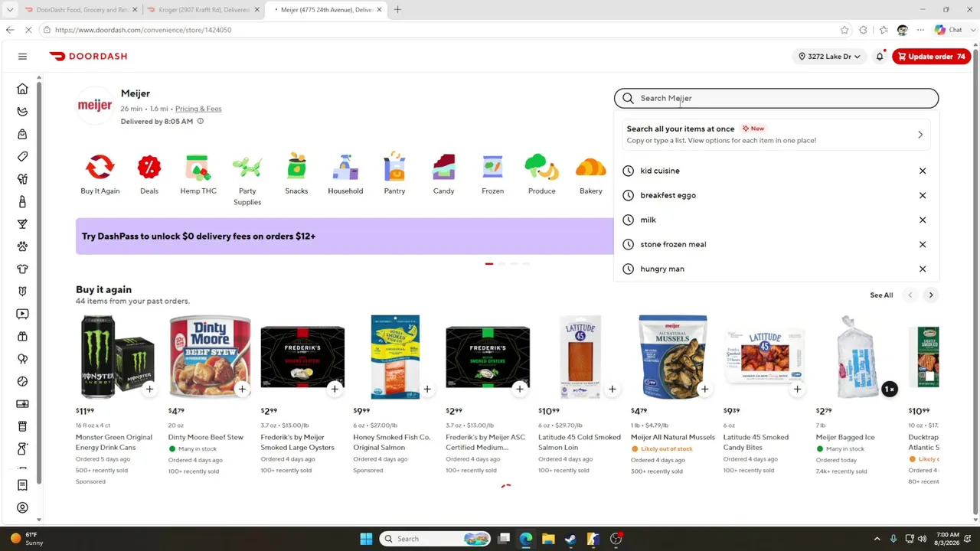
Task: Add Frederik's Smoked Large Oysters to cart
Action: tap(335, 389)
